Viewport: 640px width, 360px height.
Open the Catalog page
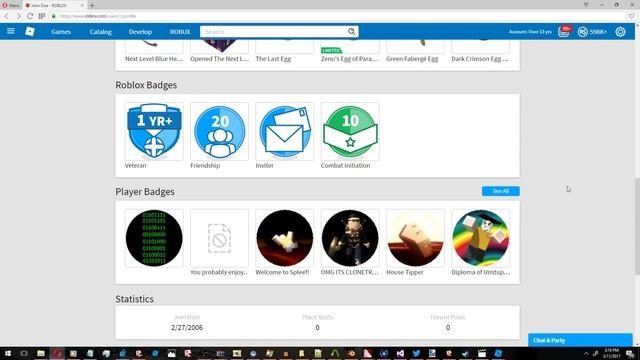(x=100, y=32)
